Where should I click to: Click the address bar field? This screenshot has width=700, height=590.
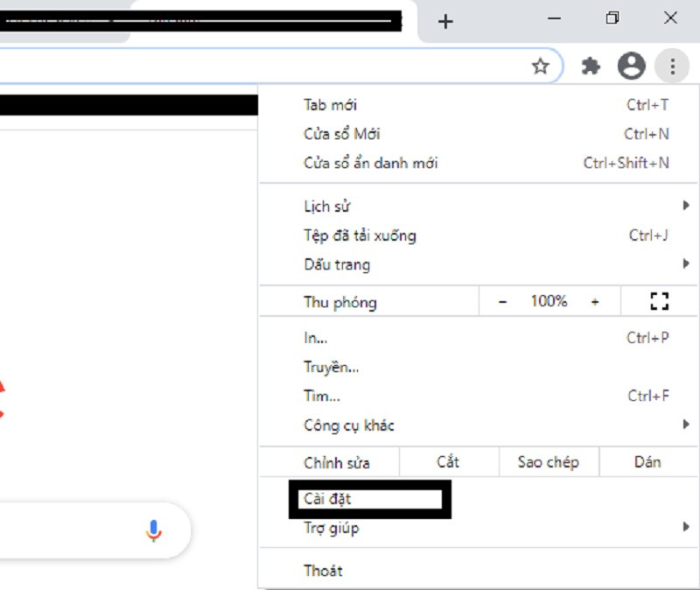click(262, 67)
